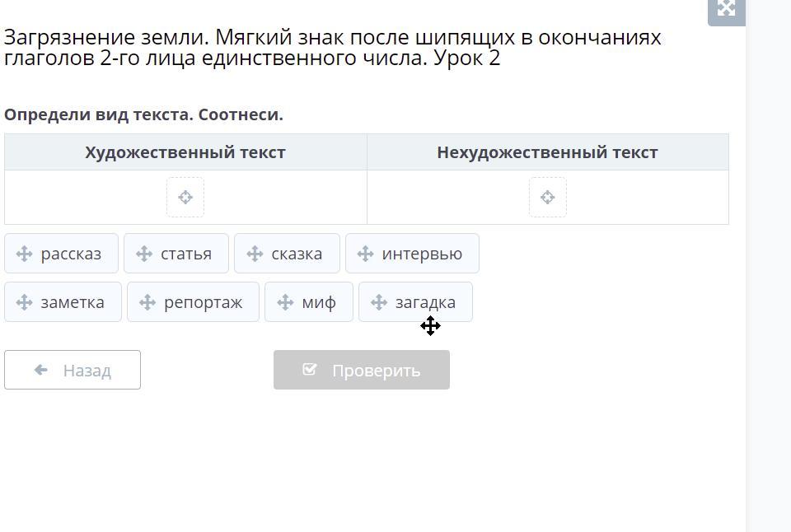This screenshot has height=532, width=791.
Task: Select the word статья
Action: 186,254
